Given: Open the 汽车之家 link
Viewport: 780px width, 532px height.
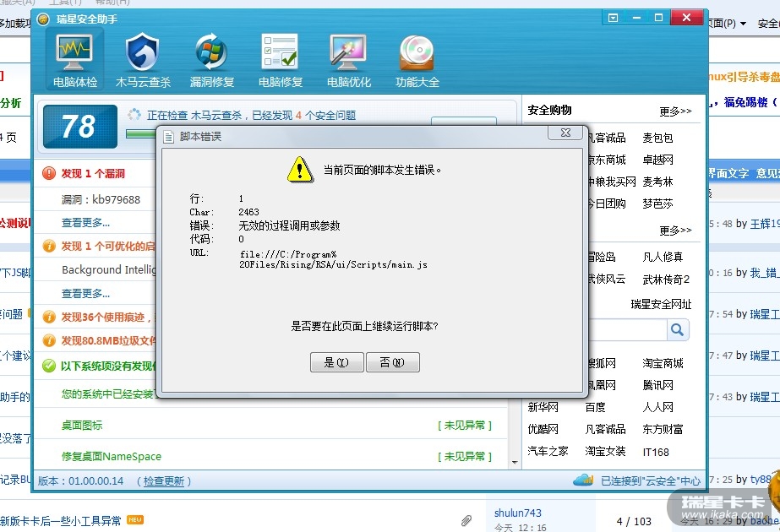Looking at the screenshot, I should pos(548,451).
